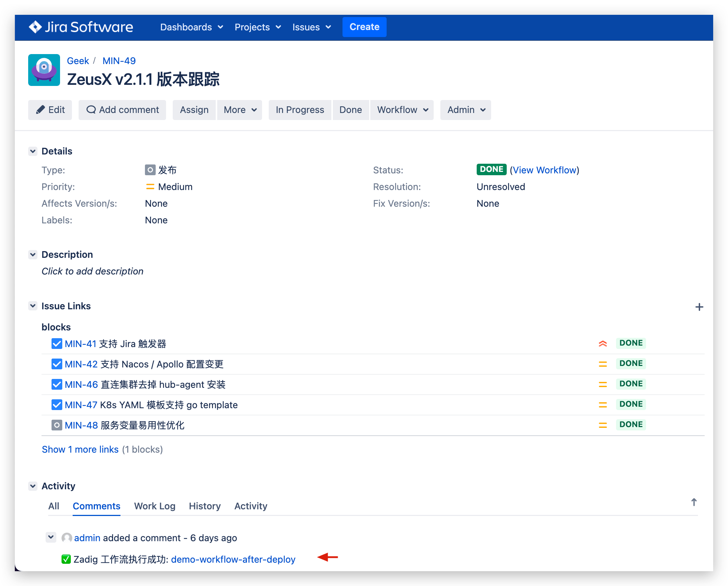Click the checkmark icon beside MIN-42
Viewport: 728px width, 586px height.
[56, 364]
